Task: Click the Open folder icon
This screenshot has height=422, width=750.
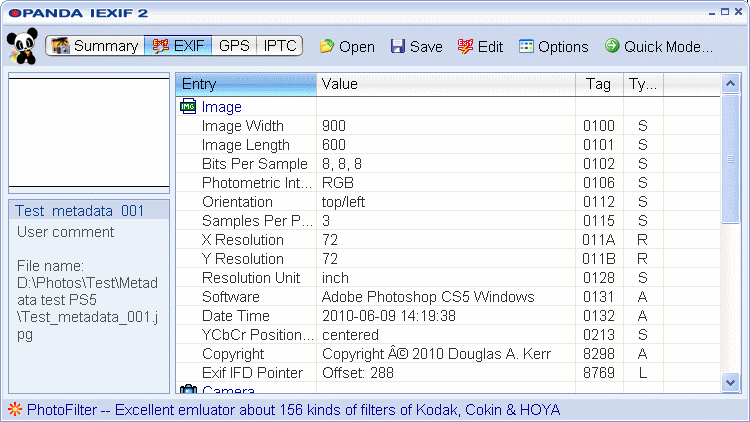Action: coord(327,46)
